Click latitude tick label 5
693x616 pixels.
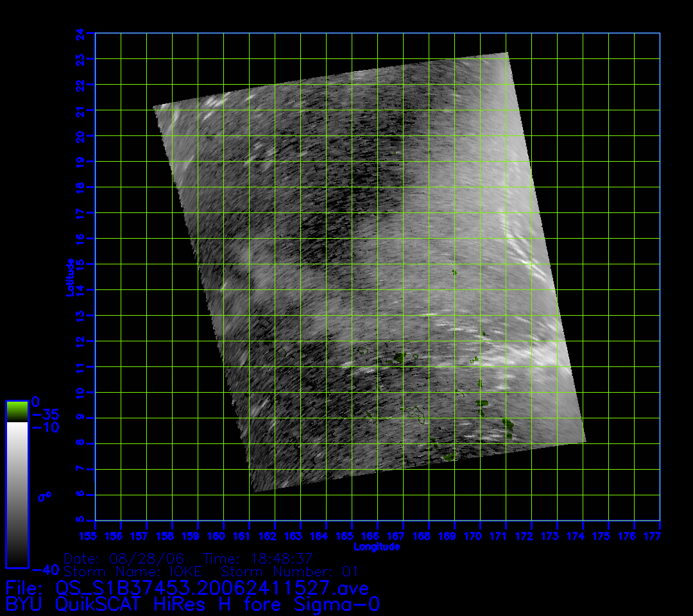coord(80,520)
